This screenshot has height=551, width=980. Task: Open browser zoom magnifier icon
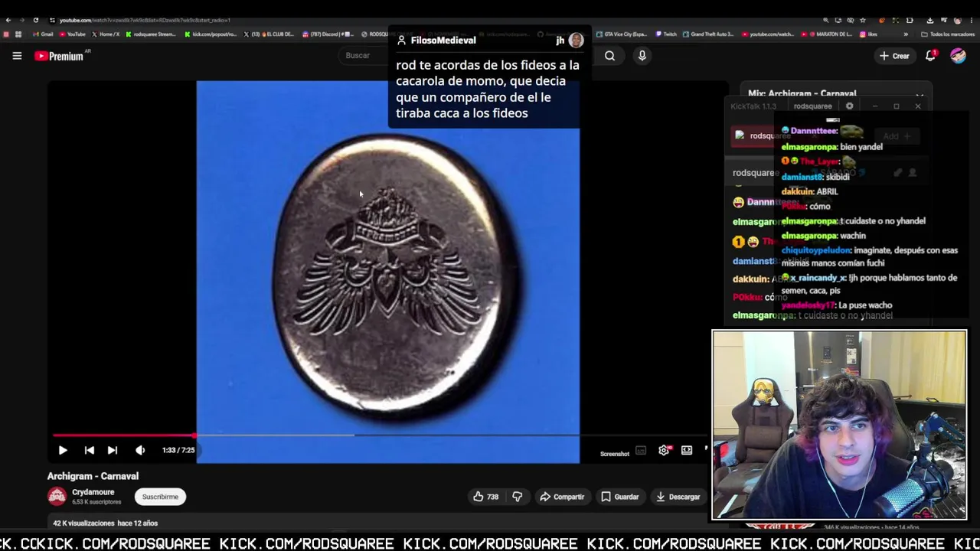825,20
